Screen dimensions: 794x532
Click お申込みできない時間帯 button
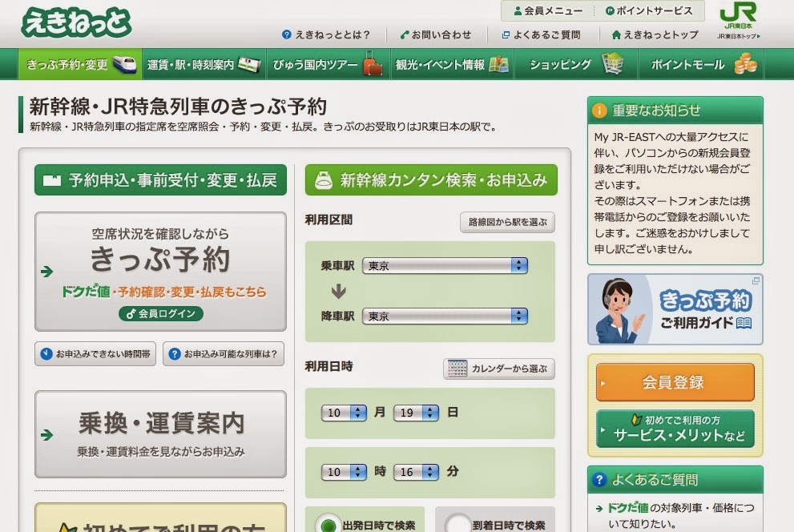(x=95, y=354)
